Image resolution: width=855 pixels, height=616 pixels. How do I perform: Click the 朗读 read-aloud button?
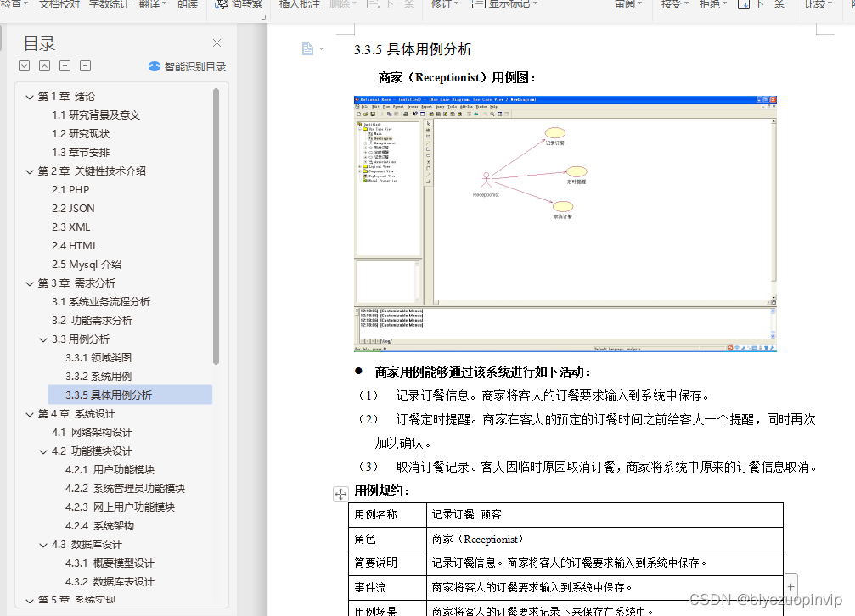click(x=188, y=4)
